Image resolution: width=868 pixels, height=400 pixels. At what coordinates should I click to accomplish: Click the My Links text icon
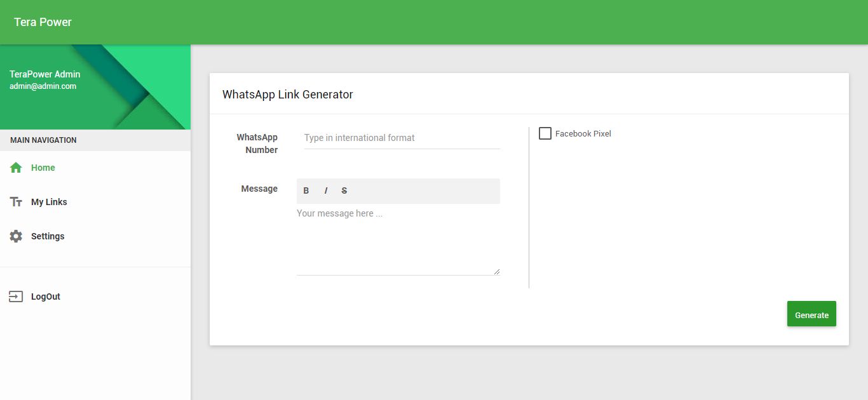16,202
